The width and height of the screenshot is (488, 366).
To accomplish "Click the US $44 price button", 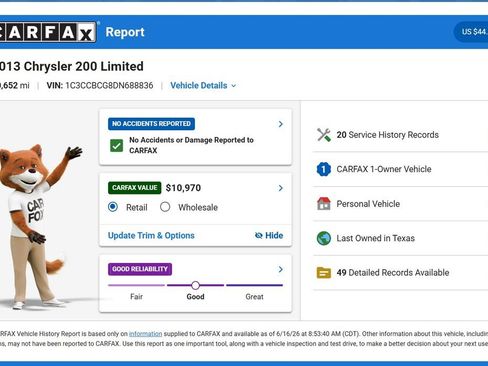I will 471,32.
